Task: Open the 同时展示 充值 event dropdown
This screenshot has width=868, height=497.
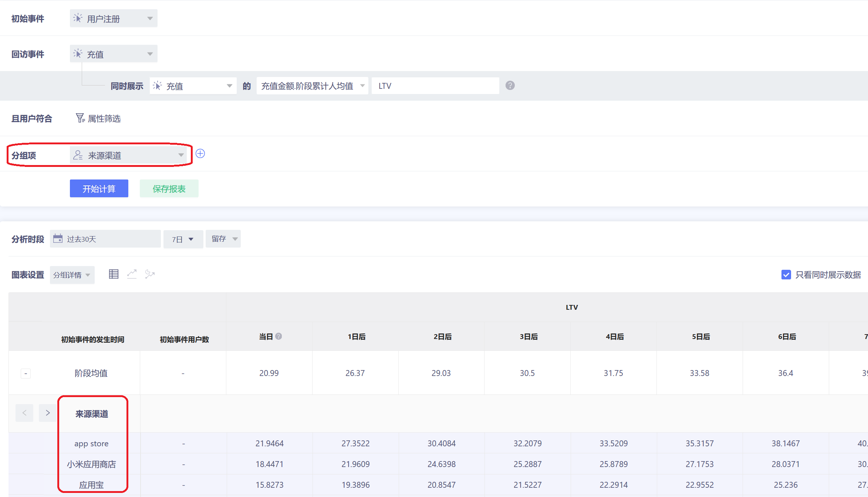Action: [x=193, y=86]
